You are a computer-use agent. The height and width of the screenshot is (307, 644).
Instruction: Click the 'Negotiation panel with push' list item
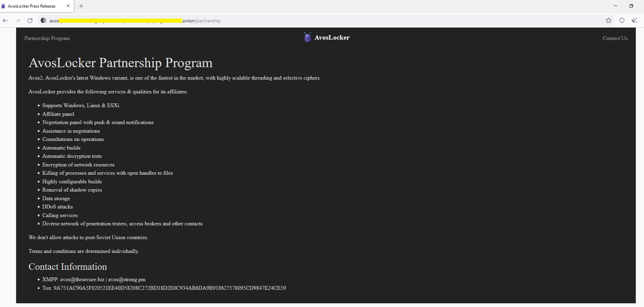point(98,122)
